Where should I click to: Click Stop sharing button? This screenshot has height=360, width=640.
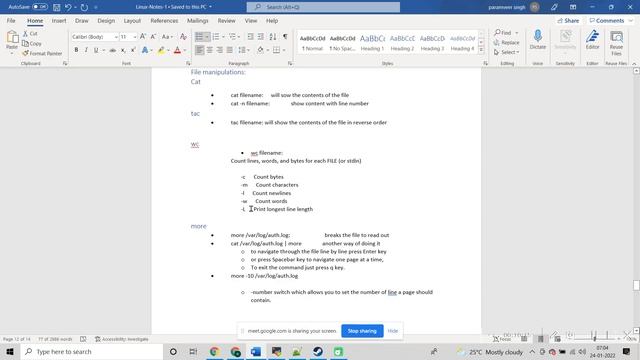click(362, 331)
